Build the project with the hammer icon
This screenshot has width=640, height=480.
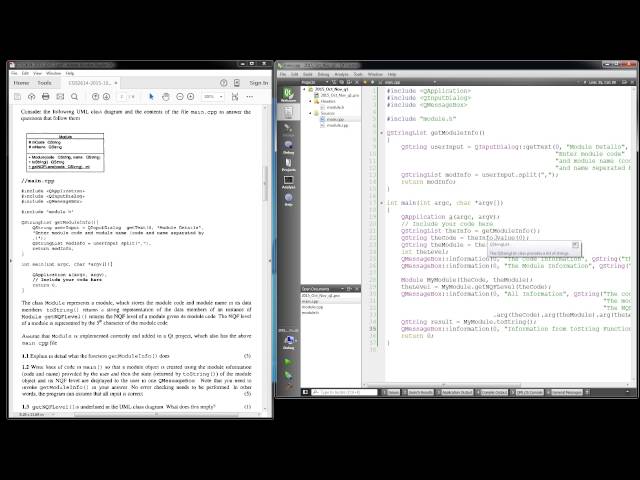289,385
